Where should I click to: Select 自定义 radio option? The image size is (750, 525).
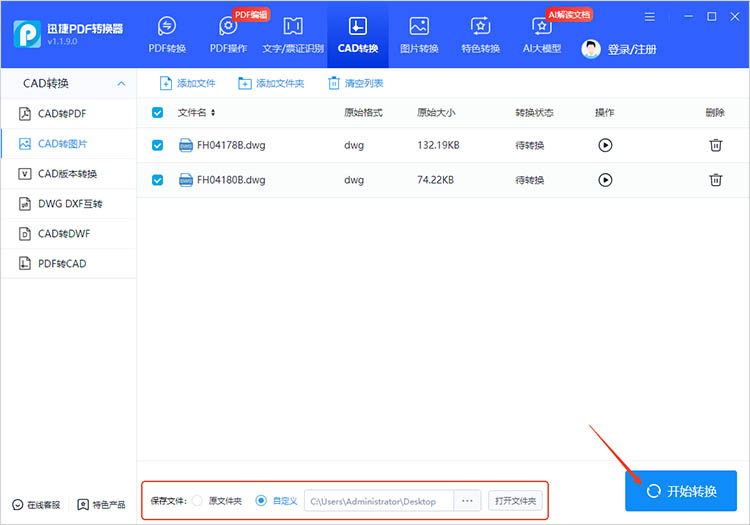coord(261,501)
